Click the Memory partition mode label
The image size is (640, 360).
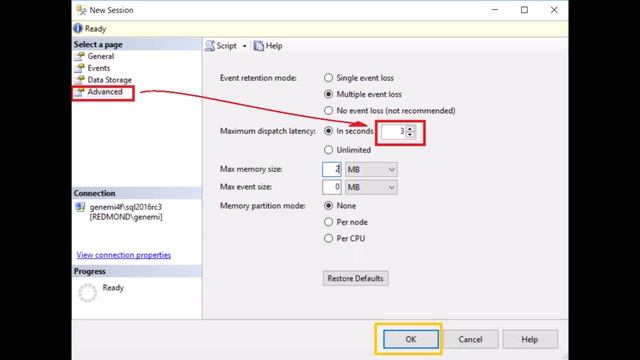pyautogui.click(x=262, y=206)
